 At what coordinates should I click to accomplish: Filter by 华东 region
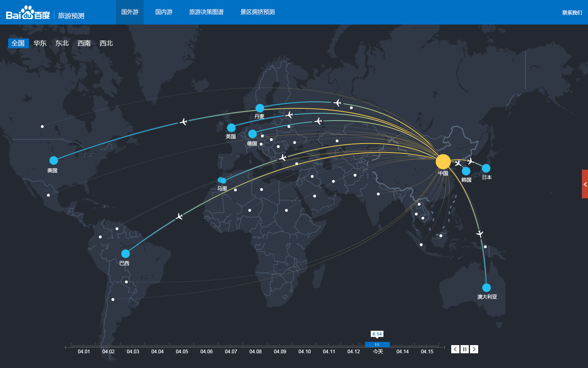click(x=40, y=43)
